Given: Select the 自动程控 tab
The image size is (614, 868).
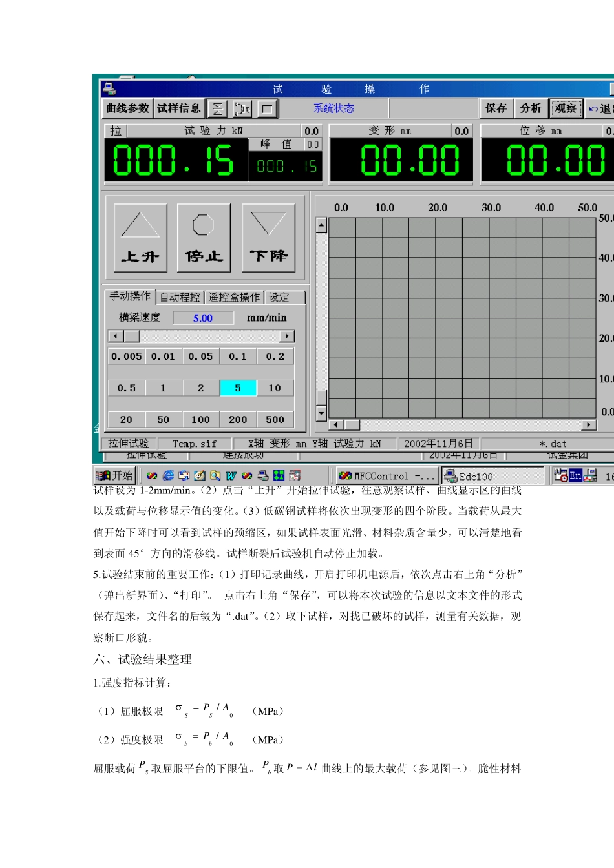Looking at the screenshot, I should (x=180, y=297).
